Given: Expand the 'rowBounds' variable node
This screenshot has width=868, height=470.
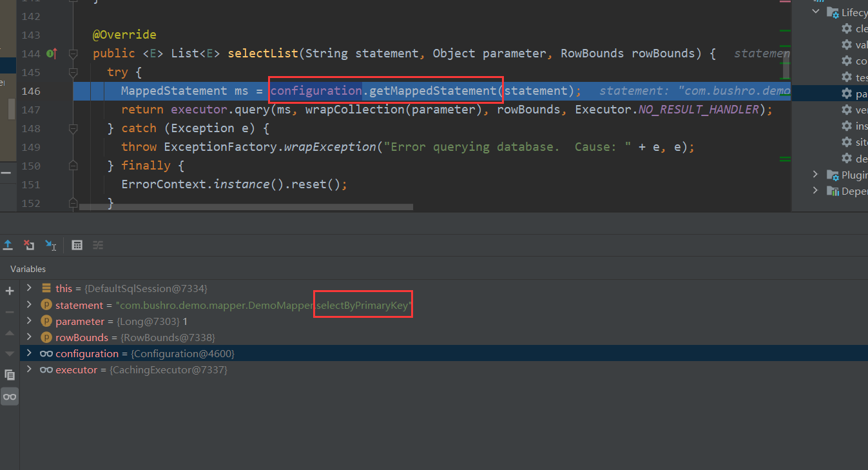Looking at the screenshot, I should (x=29, y=337).
